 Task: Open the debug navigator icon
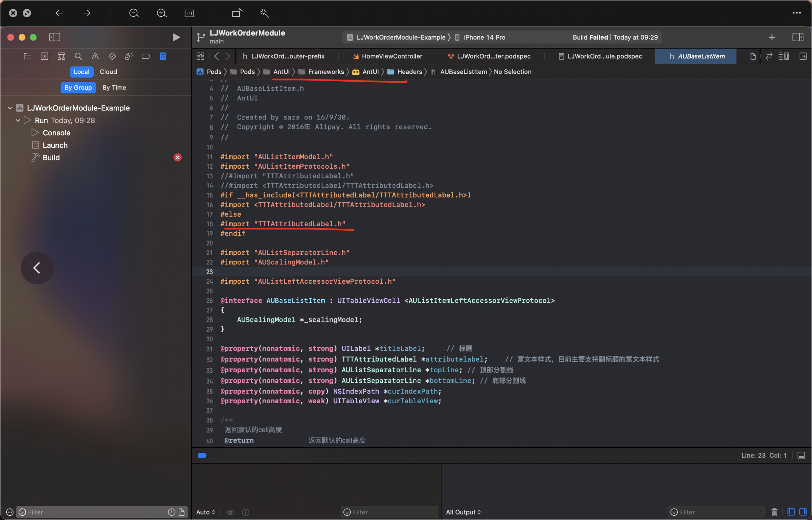coord(129,56)
